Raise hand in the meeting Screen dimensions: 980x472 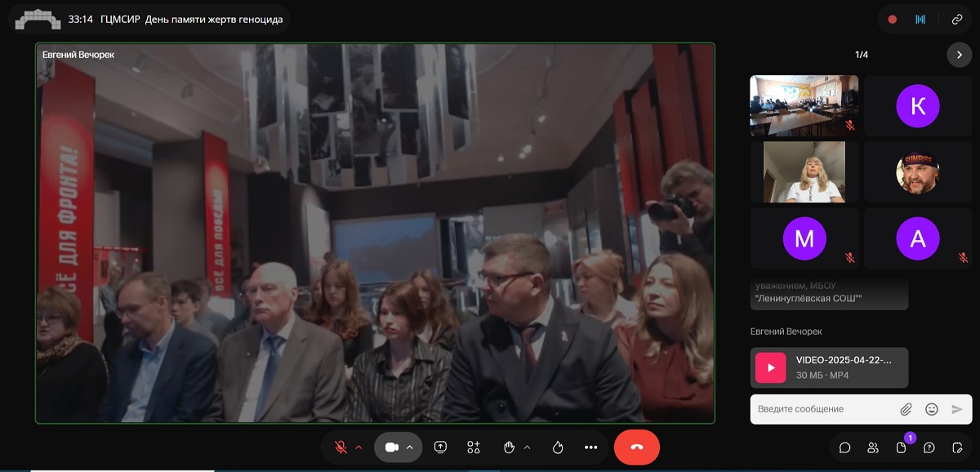tap(509, 448)
